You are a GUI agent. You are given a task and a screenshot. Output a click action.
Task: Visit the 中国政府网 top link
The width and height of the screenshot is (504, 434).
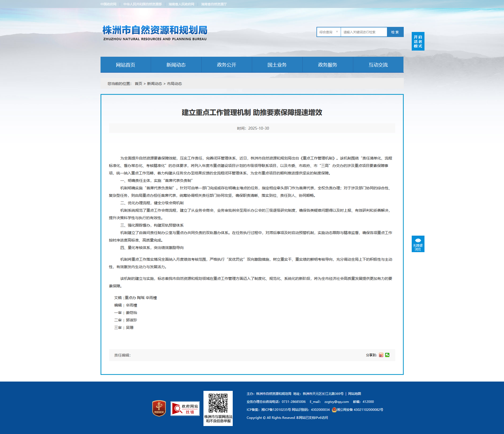coord(108,4)
